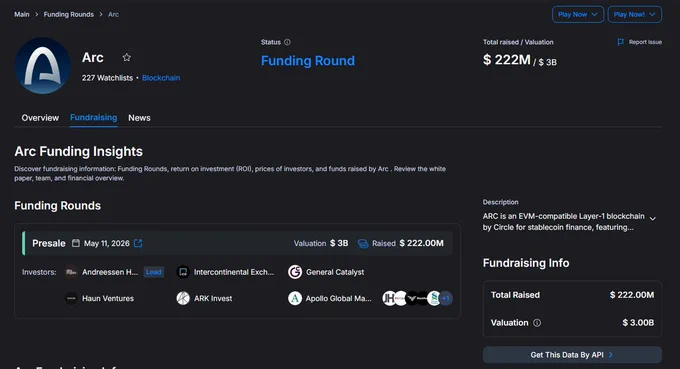Image resolution: width=680 pixels, height=369 pixels.
Task: Open Haun Ventures investor name
Action: click(108, 298)
